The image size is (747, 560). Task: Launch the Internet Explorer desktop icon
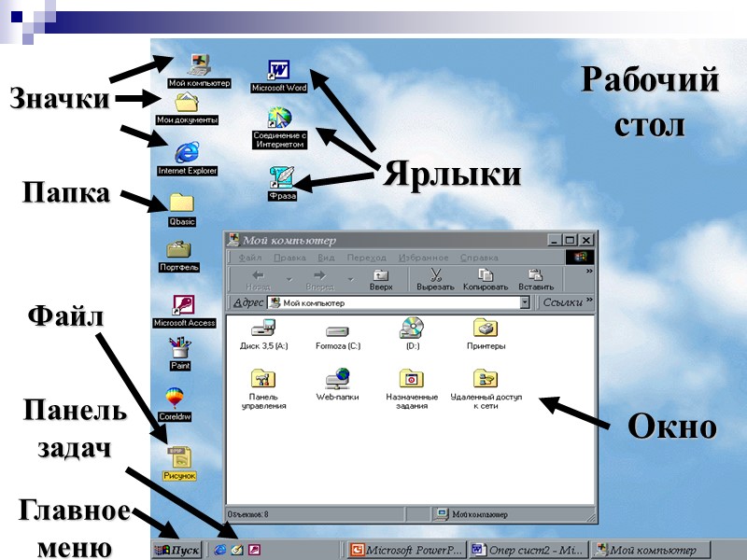tap(188, 158)
